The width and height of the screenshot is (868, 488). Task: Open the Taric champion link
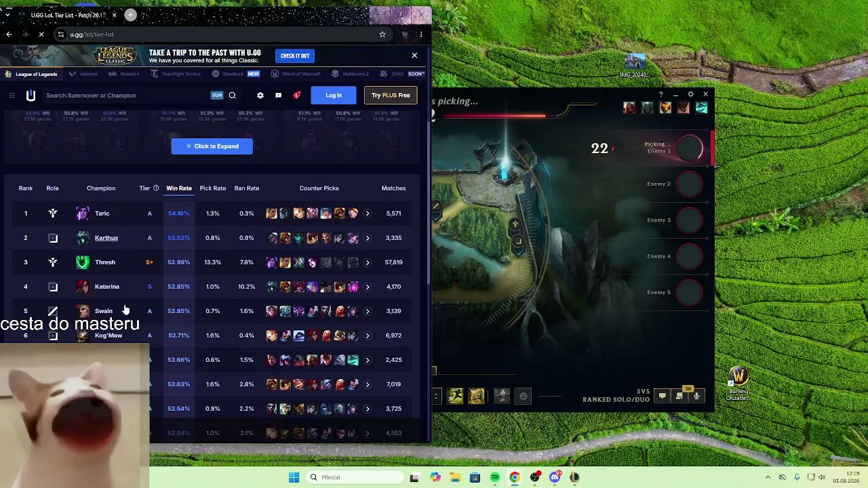coord(102,213)
